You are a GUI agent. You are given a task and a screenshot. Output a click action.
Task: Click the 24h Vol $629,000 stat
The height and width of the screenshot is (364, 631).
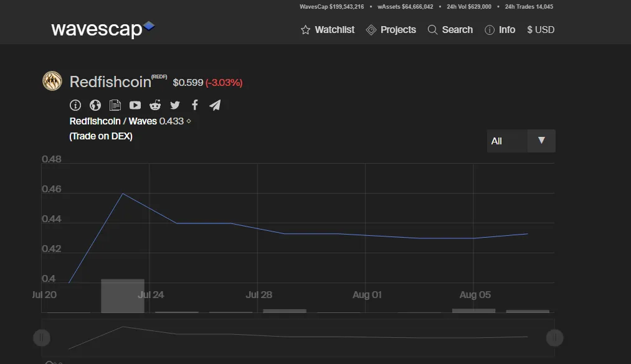469,6
